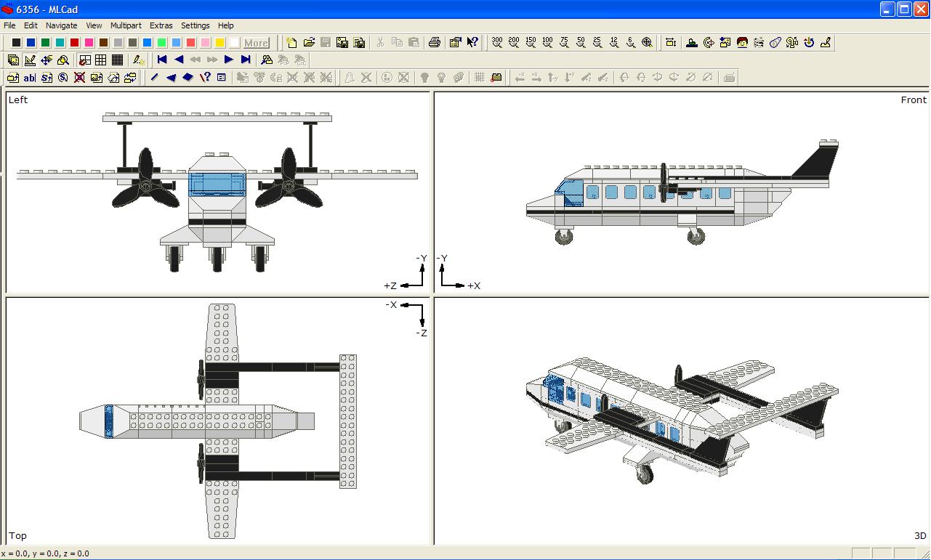Viewport: 931px width, 560px height.
Task: Enable the fine grid
Action: point(117,60)
